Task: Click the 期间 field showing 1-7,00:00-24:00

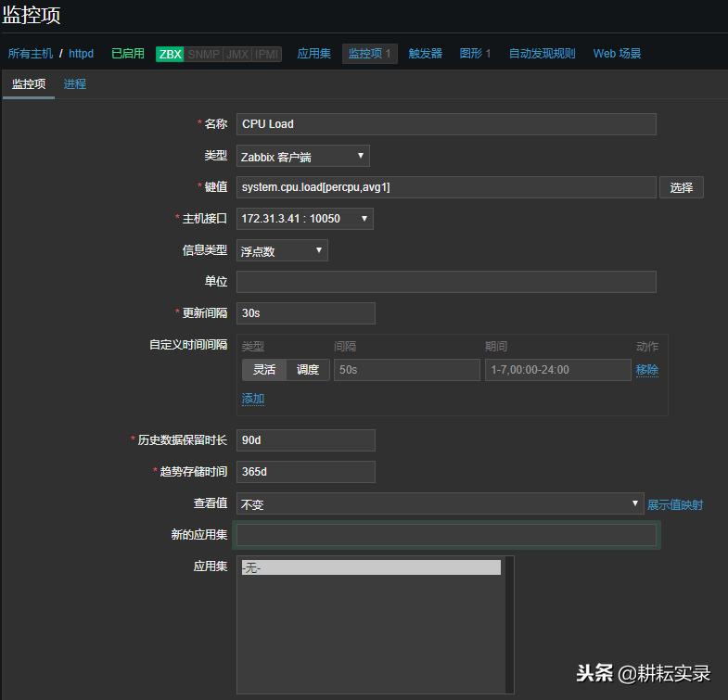Action: (558, 370)
